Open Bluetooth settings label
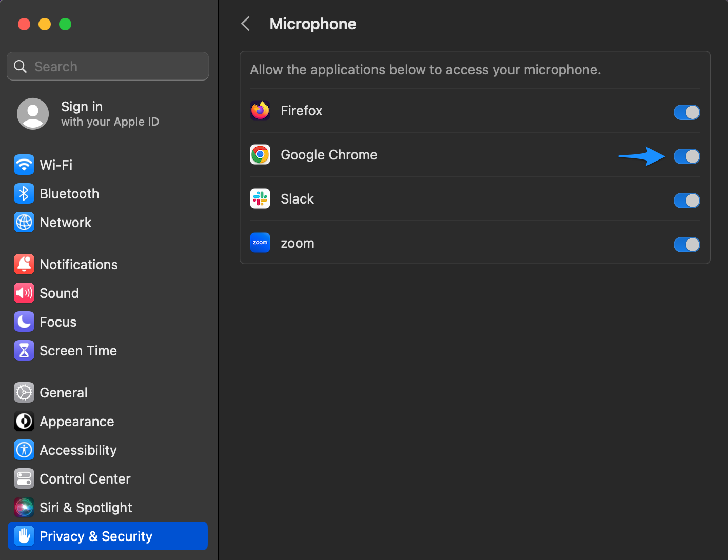Image resolution: width=728 pixels, height=560 pixels. 69,194
